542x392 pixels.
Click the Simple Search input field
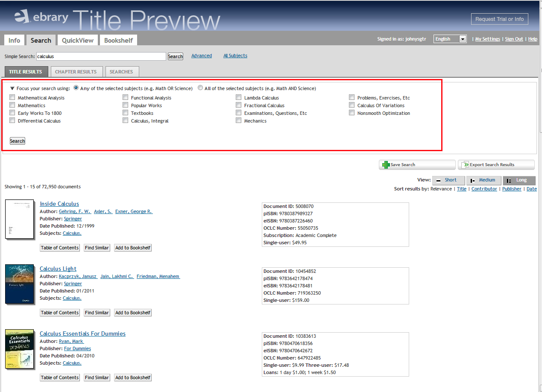(x=100, y=56)
